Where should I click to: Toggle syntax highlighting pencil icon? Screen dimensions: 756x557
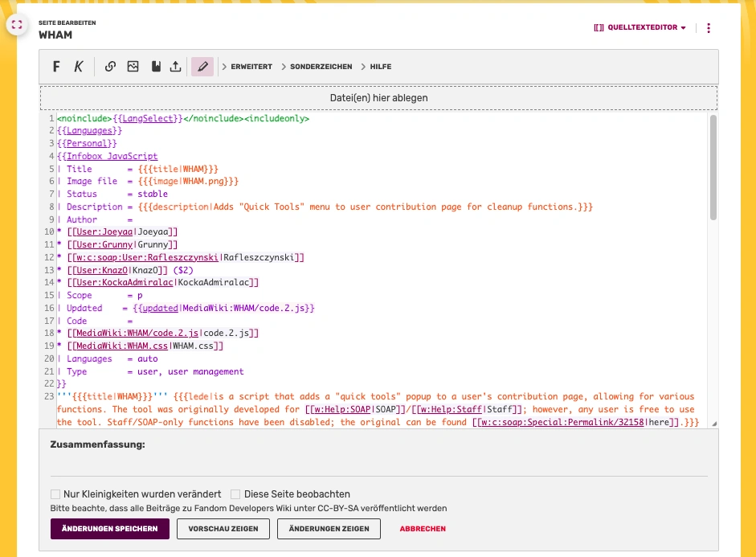tap(202, 67)
